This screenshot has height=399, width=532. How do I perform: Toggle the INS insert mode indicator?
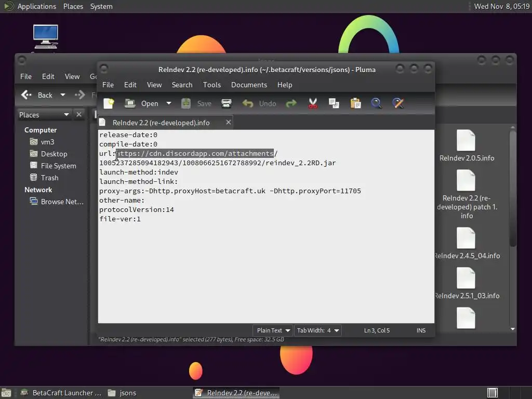click(421, 330)
